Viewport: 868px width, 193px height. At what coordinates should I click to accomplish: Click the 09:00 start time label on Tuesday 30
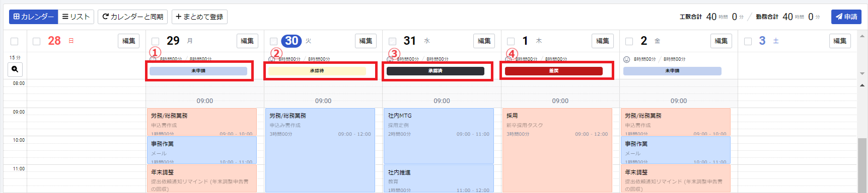(323, 101)
